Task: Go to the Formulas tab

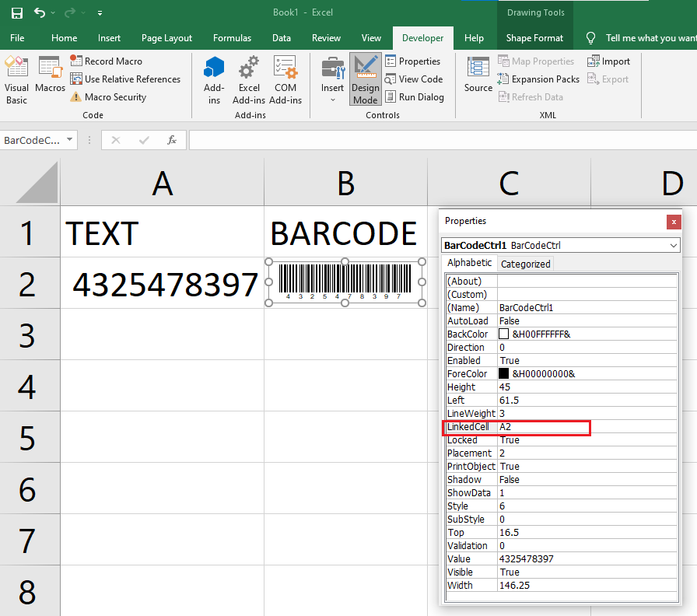Action: tap(232, 38)
